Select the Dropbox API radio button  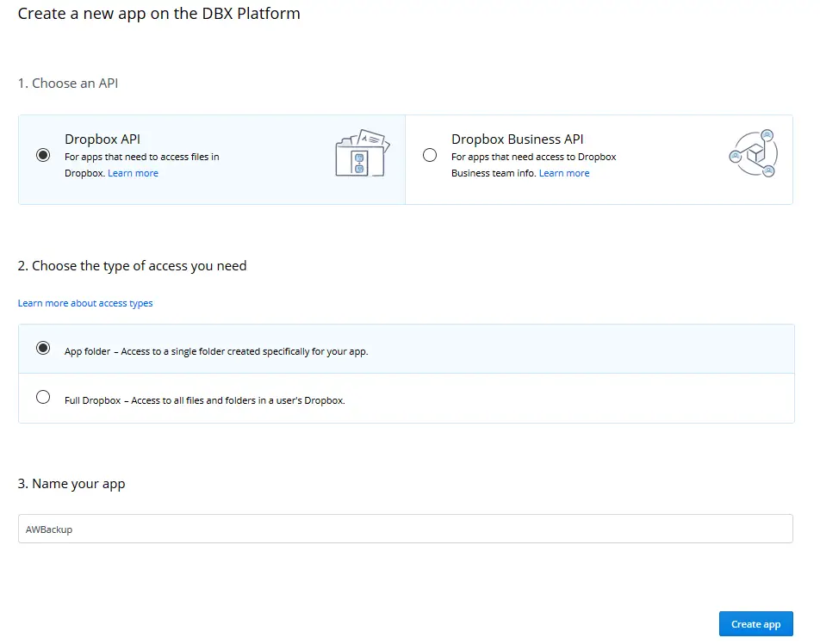[43, 155]
